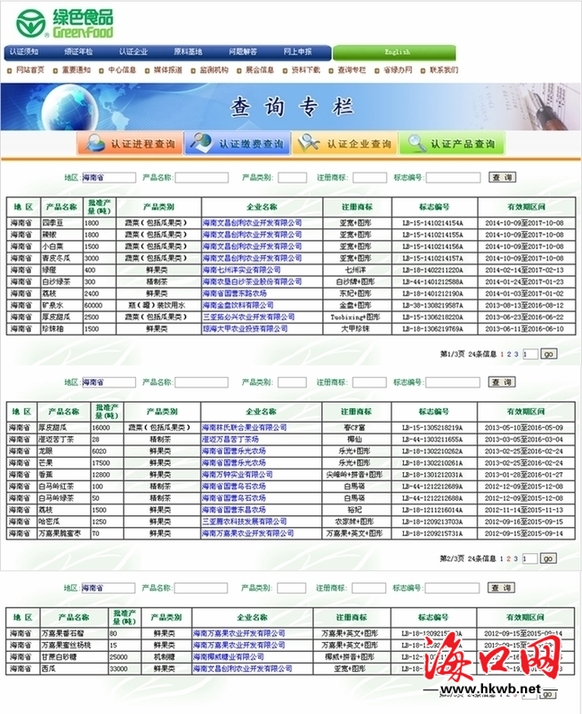Click the go button beside 第2/3页
Image resolution: width=582 pixels, height=714 pixels.
coord(548,558)
